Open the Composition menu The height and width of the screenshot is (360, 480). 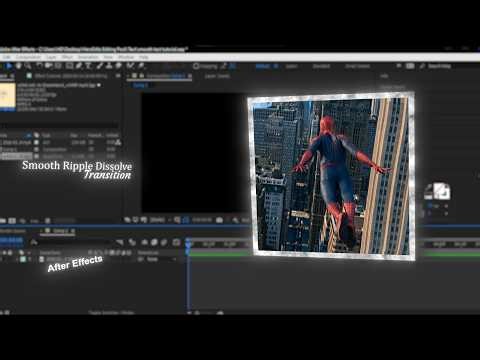(28, 57)
